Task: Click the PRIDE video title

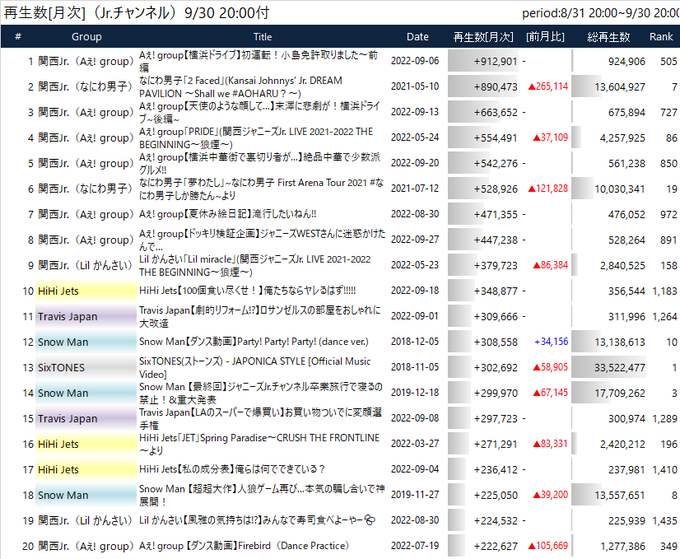Action: (x=256, y=138)
